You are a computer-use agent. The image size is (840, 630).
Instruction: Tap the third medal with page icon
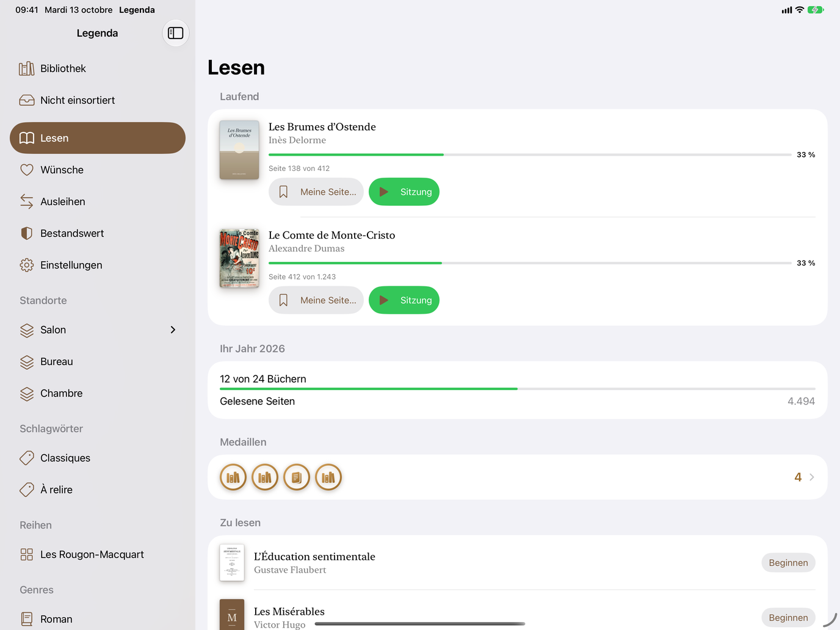pos(297,477)
